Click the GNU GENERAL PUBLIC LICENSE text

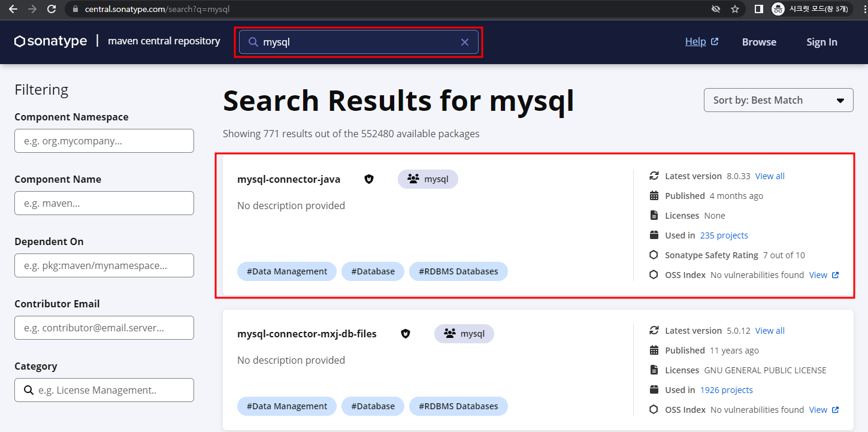(x=765, y=370)
